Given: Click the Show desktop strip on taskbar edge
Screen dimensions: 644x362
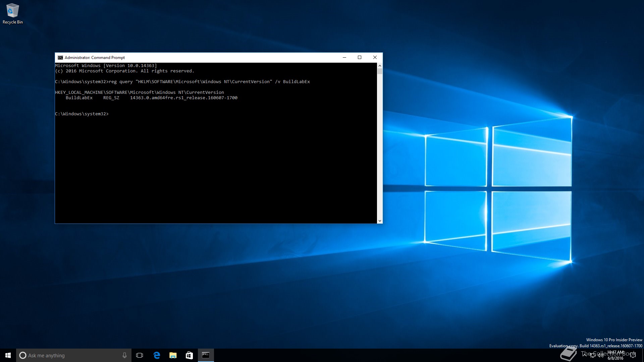Looking at the screenshot, I should [x=643, y=355].
